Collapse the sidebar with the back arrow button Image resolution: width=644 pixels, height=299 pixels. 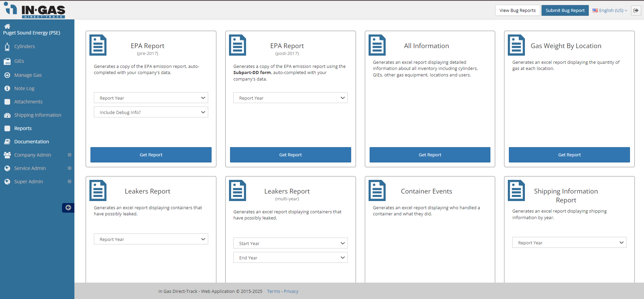[68, 208]
